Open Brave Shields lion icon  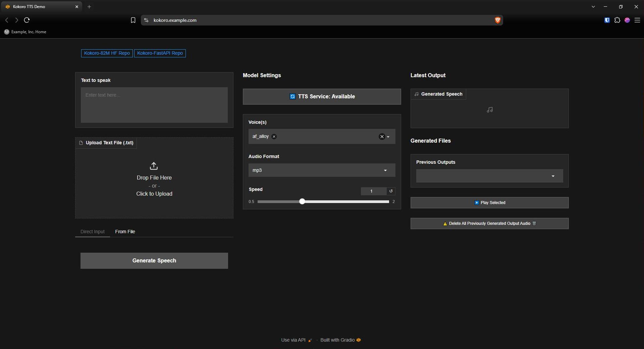497,20
